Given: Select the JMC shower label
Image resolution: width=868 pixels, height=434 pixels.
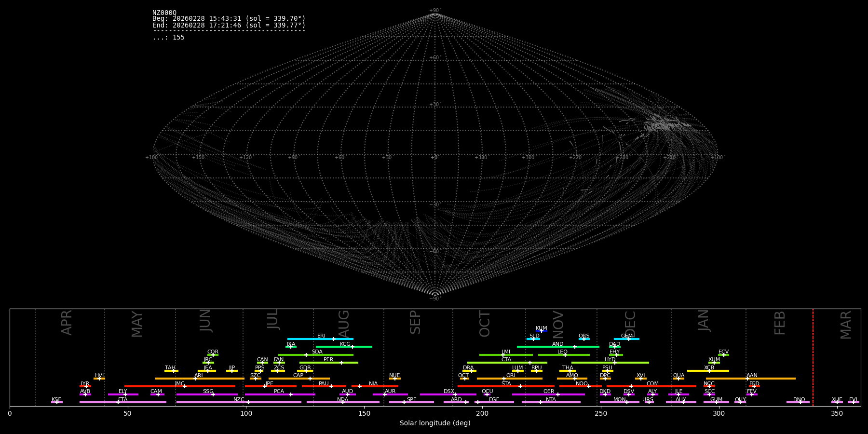Looking at the screenshot, I should point(179,384).
